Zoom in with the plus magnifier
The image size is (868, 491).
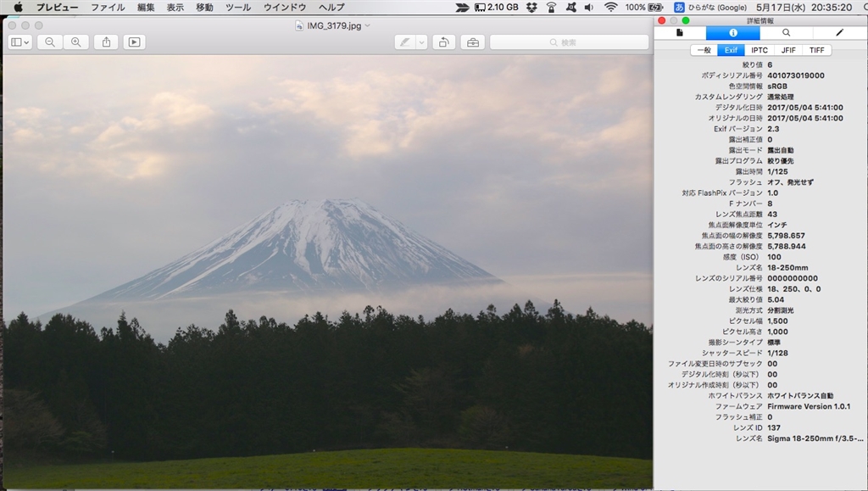75,42
